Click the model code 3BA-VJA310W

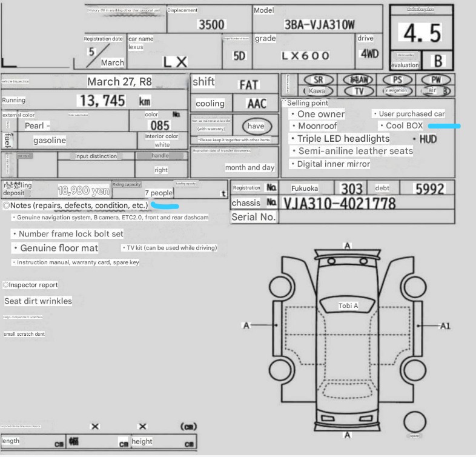(320, 25)
